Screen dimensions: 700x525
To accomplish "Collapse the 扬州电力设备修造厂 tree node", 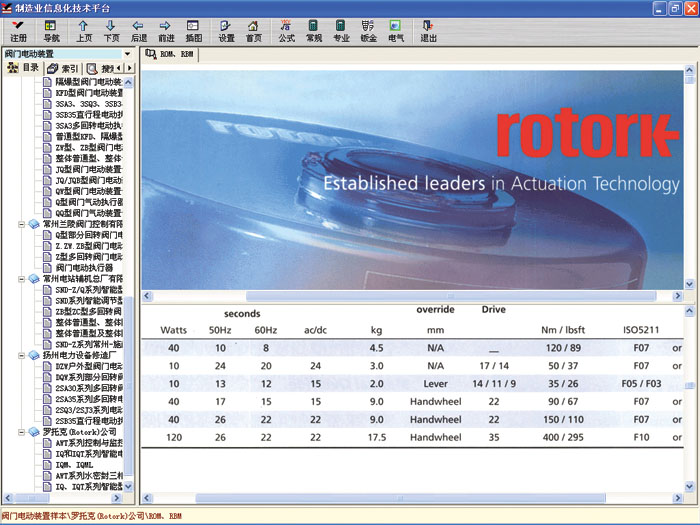I will pos(22,354).
